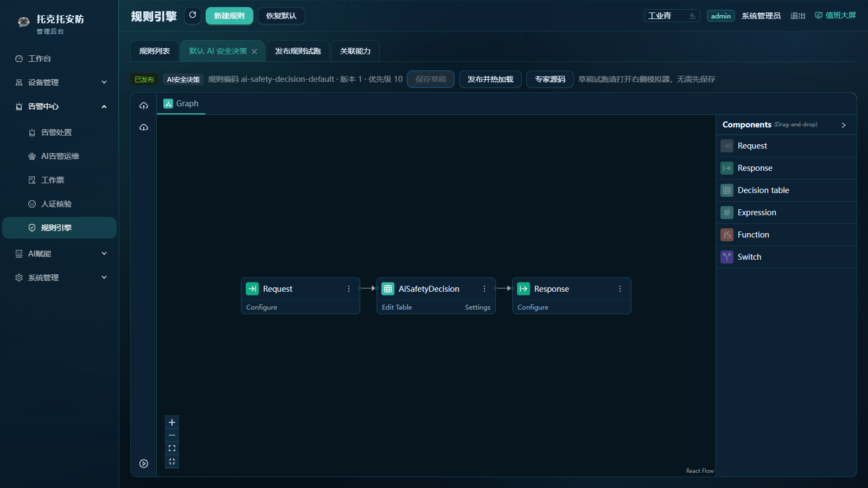Click the 专家源码 button
The width and height of the screenshot is (868, 488).
[550, 79]
